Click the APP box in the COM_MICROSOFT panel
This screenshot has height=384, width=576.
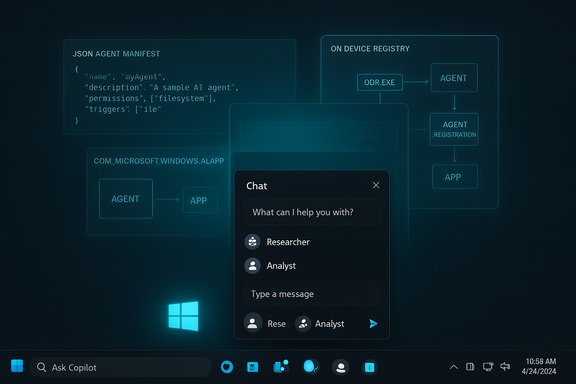pos(200,200)
